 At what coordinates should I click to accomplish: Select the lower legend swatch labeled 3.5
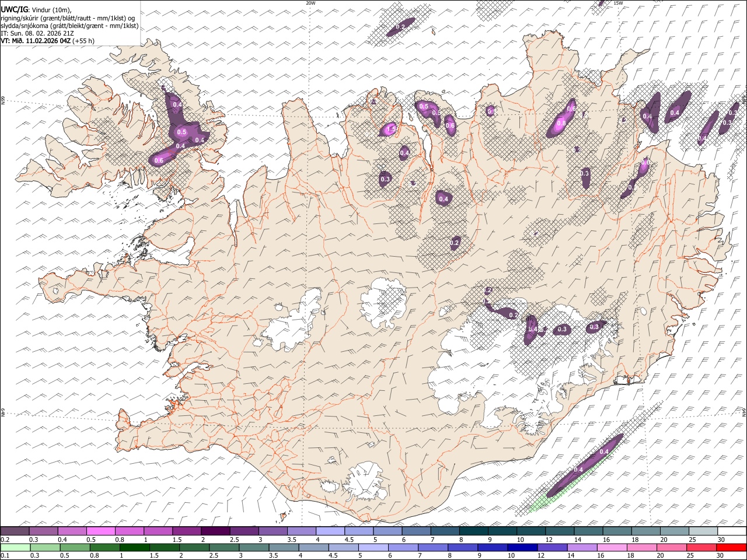point(283,547)
